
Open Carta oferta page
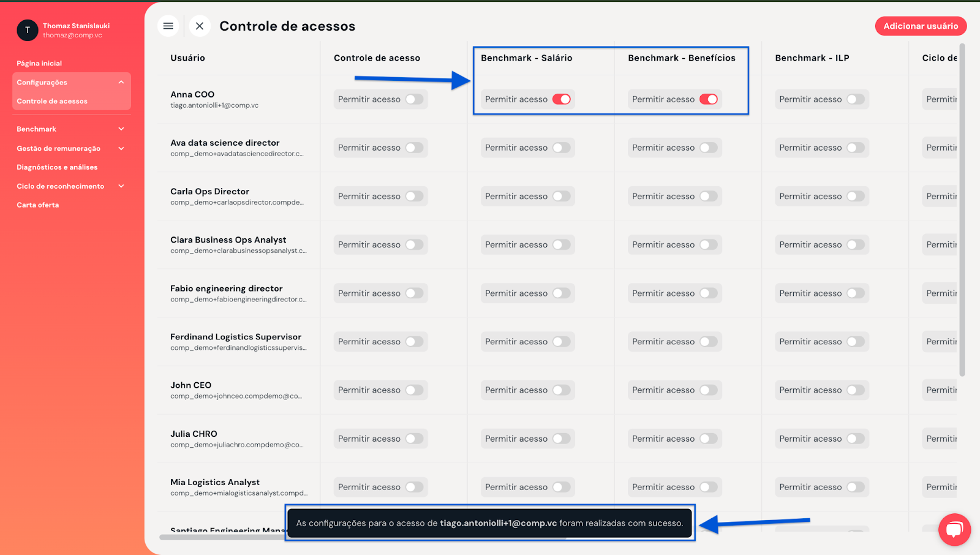pyautogui.click(x=38, y=205)
